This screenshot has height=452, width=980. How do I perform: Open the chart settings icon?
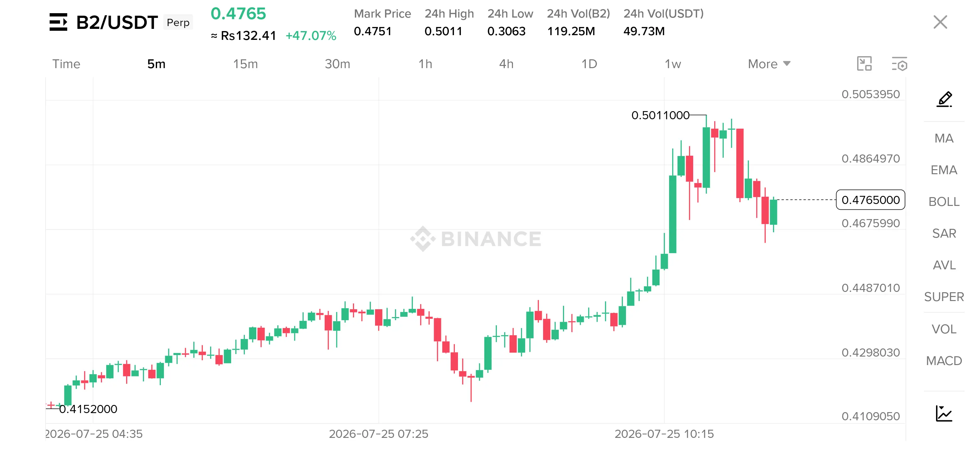899,64
